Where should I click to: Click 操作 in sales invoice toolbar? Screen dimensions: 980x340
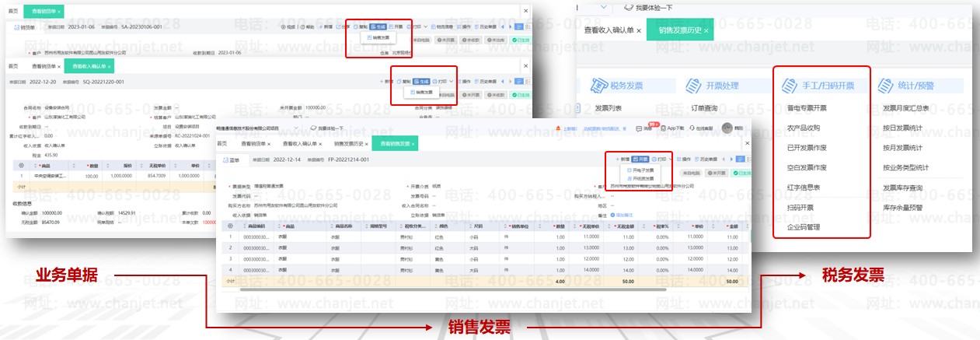pos(683,159)
